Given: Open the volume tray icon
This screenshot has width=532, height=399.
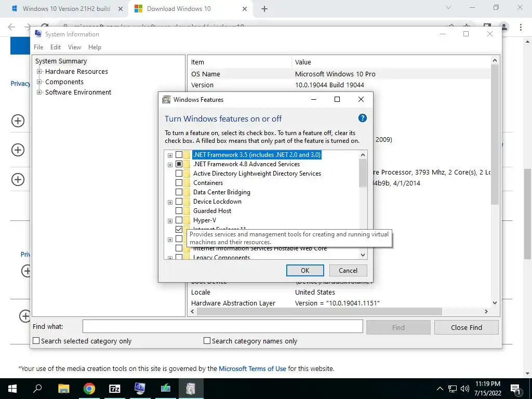Looking at the screenshot, I should 465,389.
